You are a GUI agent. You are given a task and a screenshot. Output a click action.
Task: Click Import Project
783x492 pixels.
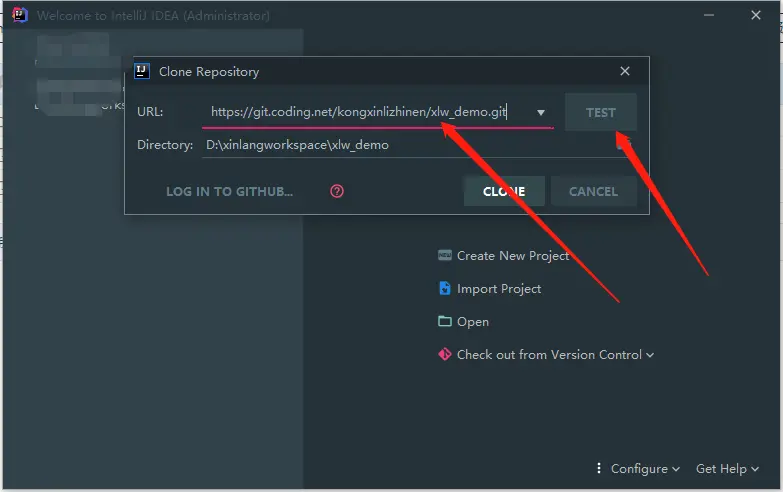tap(499, 289)
